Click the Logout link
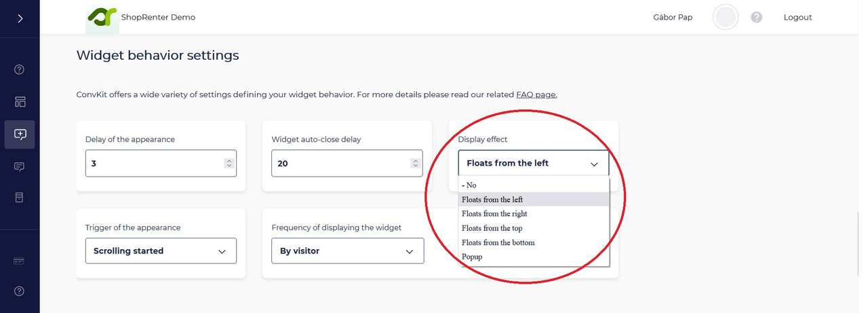 point(797,18)
